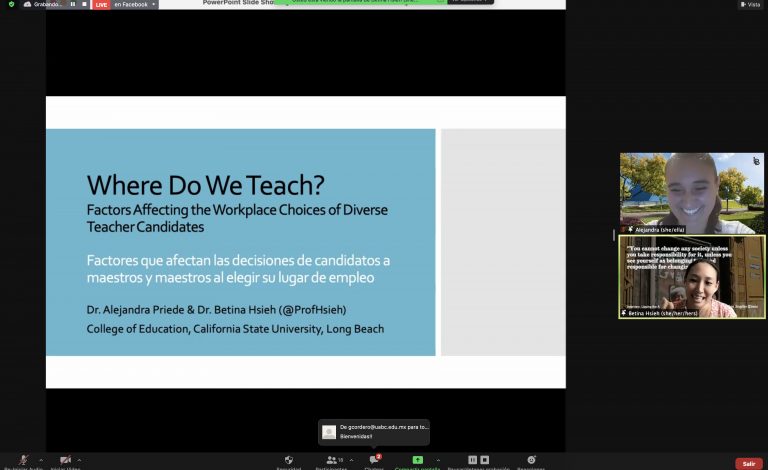Select Betina Hsieh's video thumbnail
The image size is (768, 470).
point(691,277)
